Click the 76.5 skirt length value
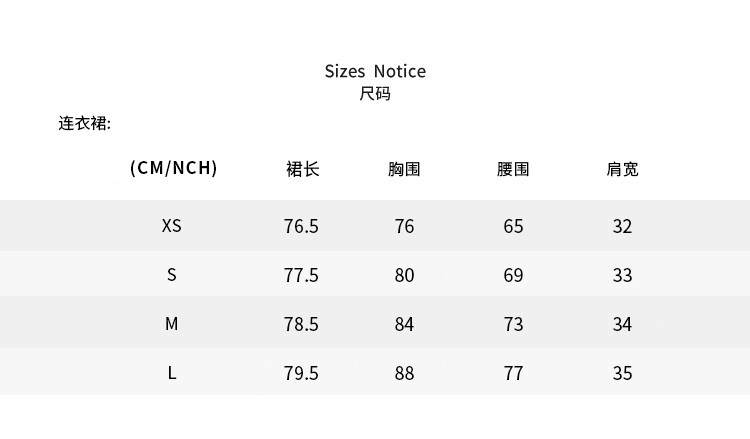The image size is (750, 439). point(301,226)
